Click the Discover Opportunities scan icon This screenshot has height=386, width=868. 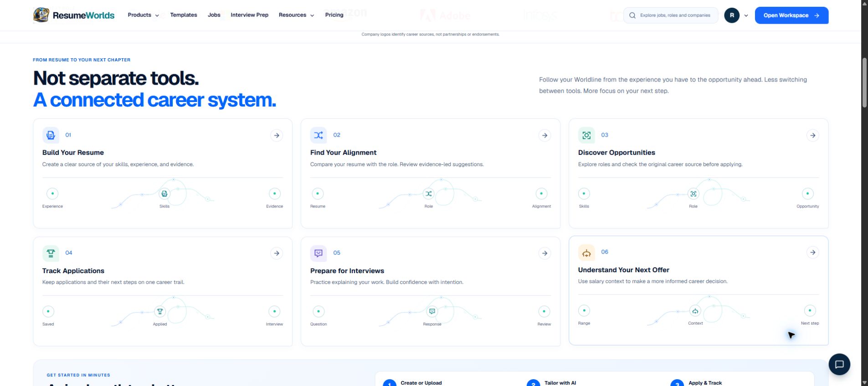point(586,135)
